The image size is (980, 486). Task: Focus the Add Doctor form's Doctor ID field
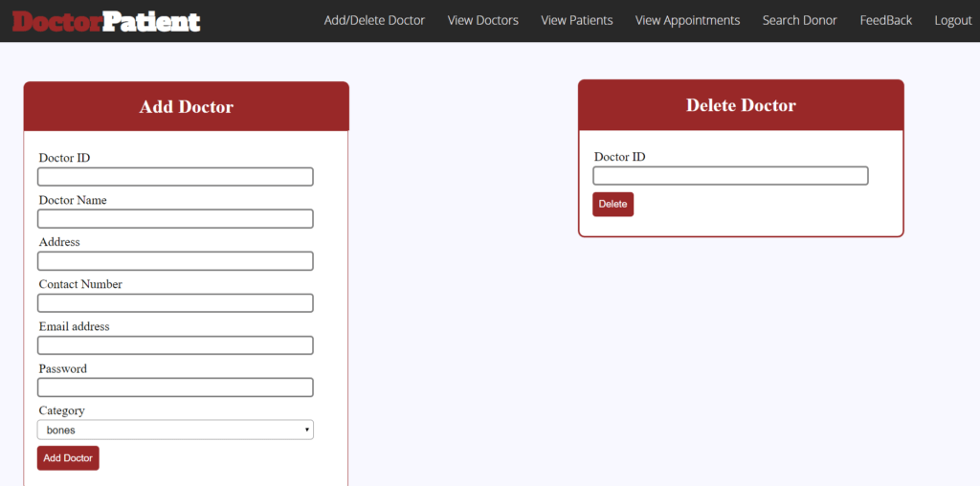[x=175, y=177]
